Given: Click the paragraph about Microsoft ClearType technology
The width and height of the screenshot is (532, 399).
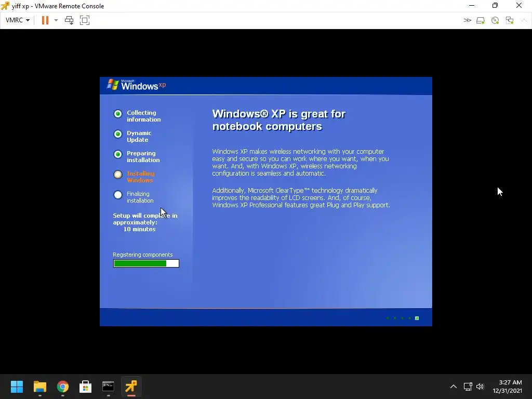Looking at the screenshot, I should click(x=301, y=198).
